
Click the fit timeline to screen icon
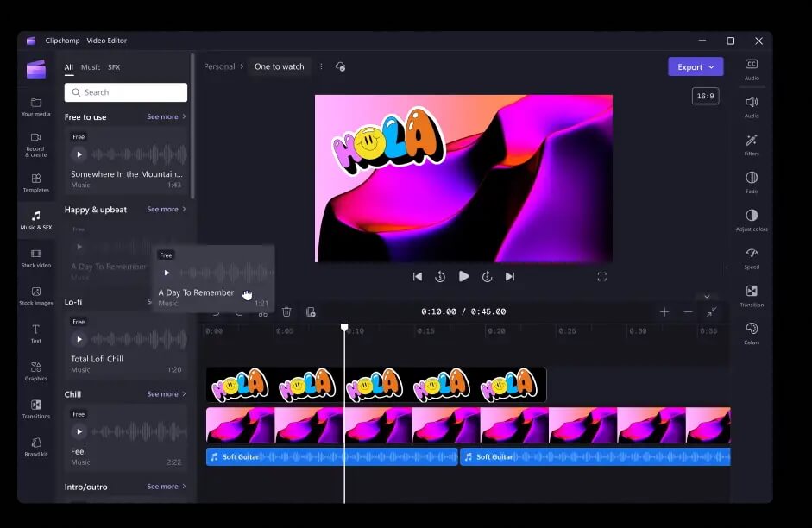point(712,311)
